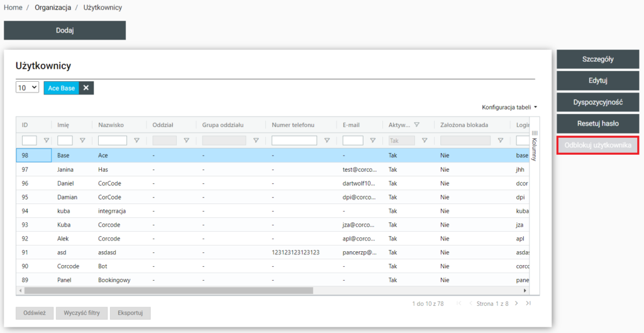This screenshot has height=333, width=644.
Task: Click the filter icon in Imię column
Action: [82, 140]
